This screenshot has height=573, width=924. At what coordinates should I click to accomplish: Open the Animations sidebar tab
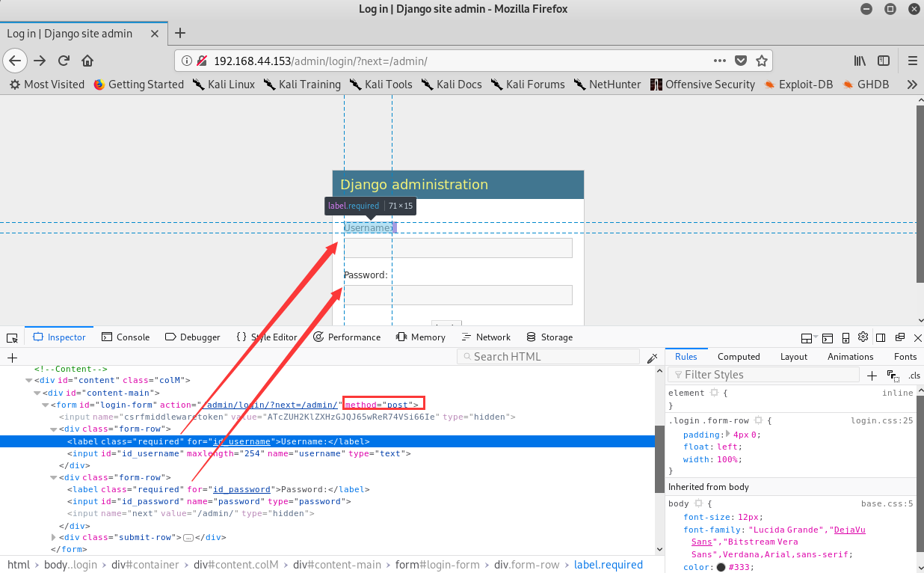851,357
